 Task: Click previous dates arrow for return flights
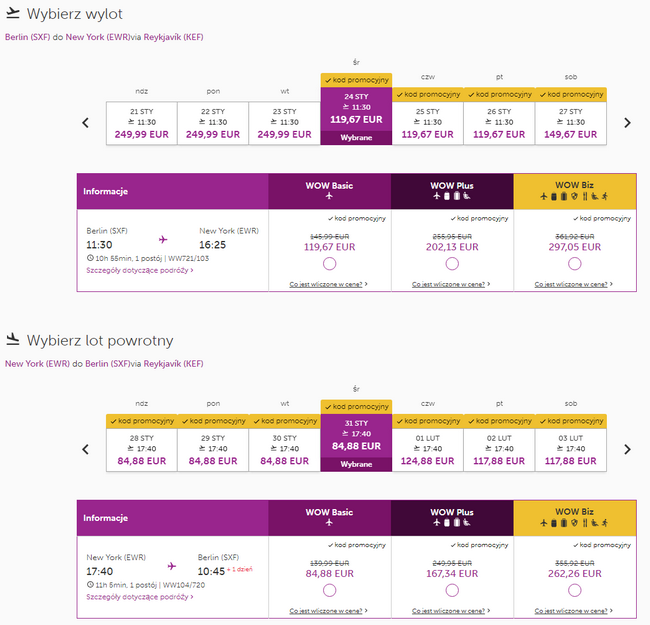click(85, 449)
